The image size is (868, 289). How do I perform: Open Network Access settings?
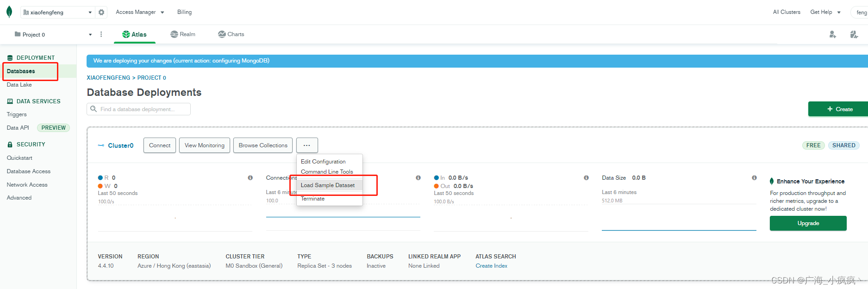27,185
